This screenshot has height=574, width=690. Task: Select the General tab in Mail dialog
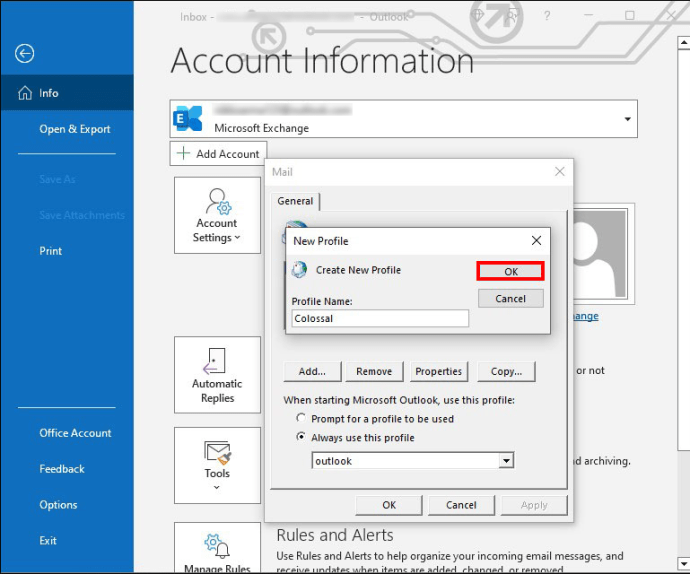point(295,201)
